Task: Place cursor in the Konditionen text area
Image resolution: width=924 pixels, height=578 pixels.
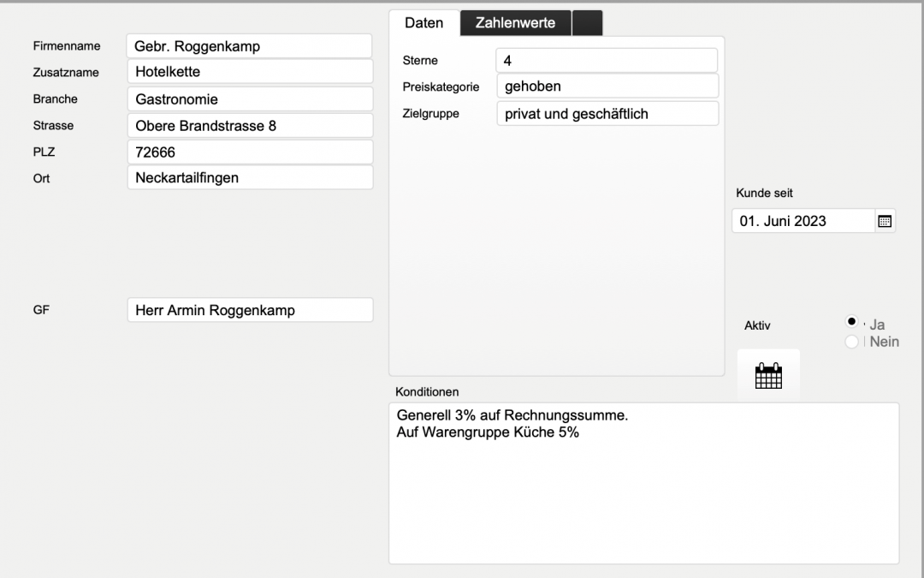Action: [x=643, y=497]
